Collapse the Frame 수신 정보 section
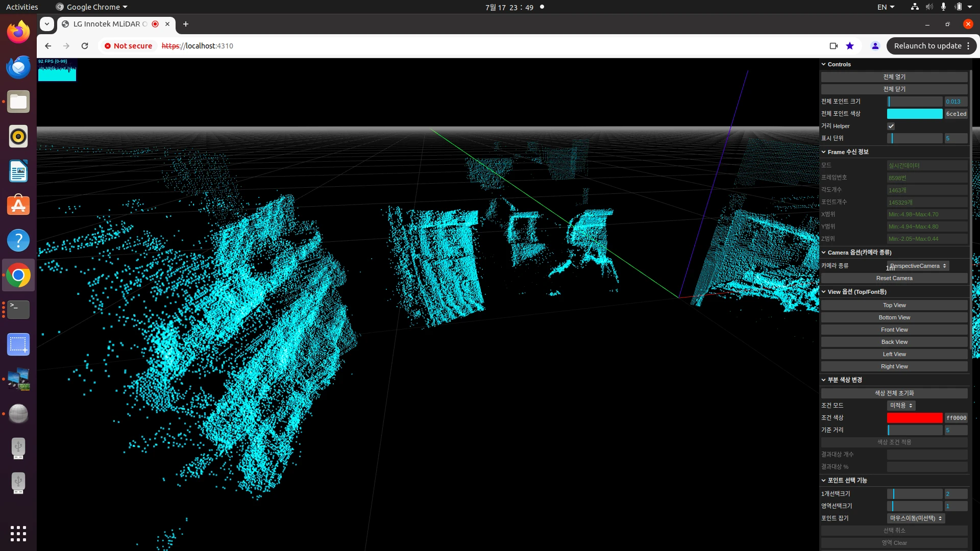The height and width of the screenshot is (551, 980). coord(895,152)
